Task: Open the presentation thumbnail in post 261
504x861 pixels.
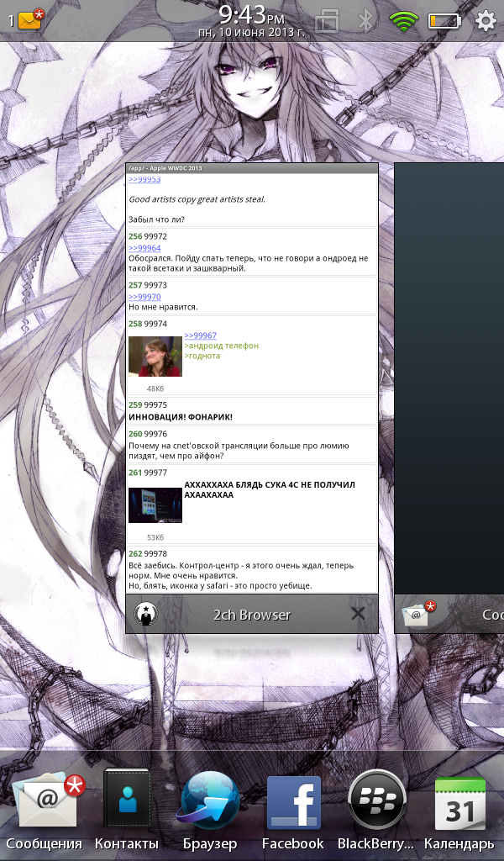Action: pyautogui.click(x=155, y=505)
